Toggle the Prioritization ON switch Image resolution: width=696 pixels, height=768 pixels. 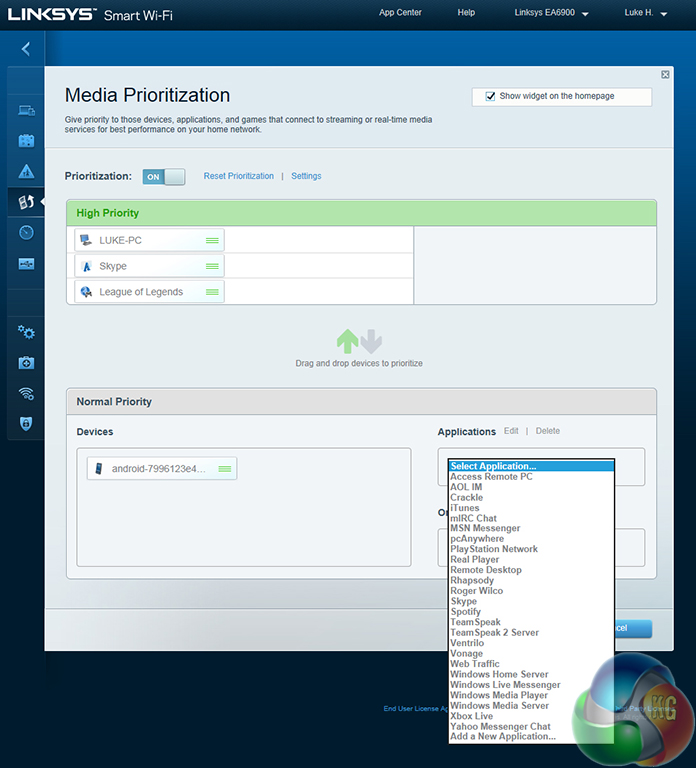(x=164, y=177)
